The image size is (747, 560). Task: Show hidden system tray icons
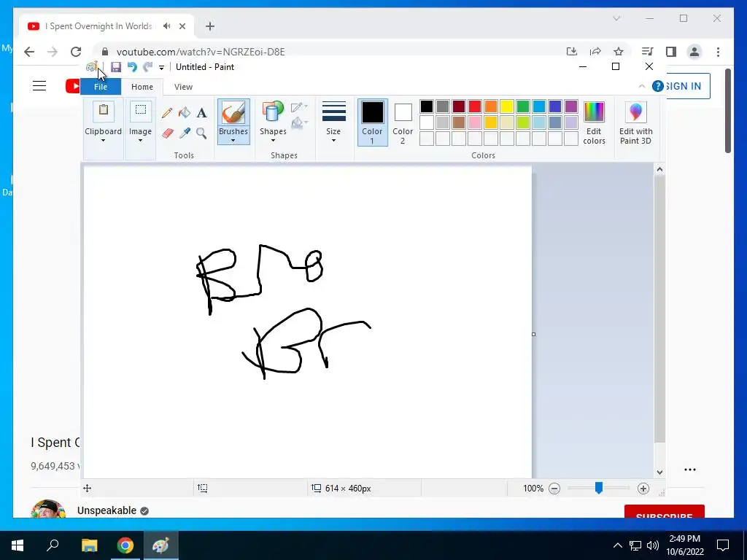pos(617,545)
